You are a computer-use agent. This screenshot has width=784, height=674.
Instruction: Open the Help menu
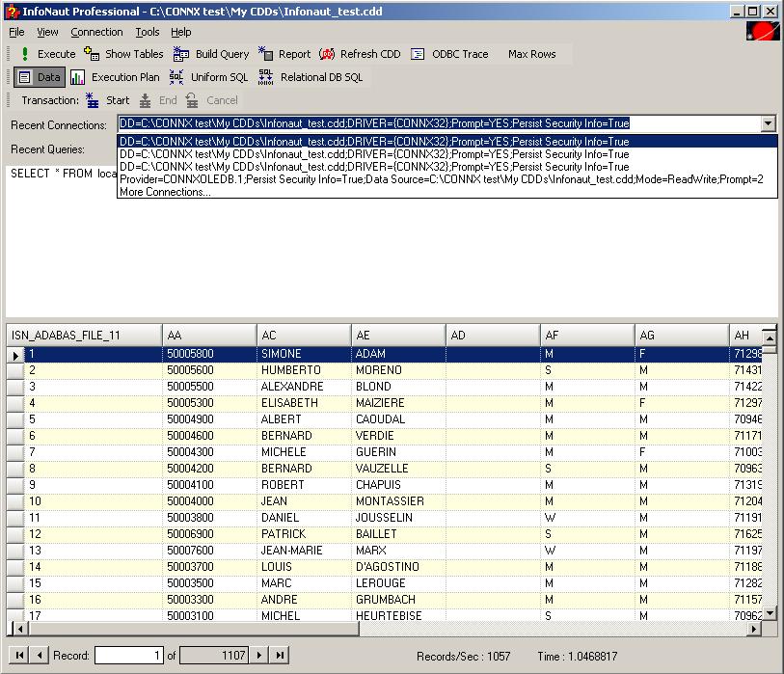tap(181, 32)
